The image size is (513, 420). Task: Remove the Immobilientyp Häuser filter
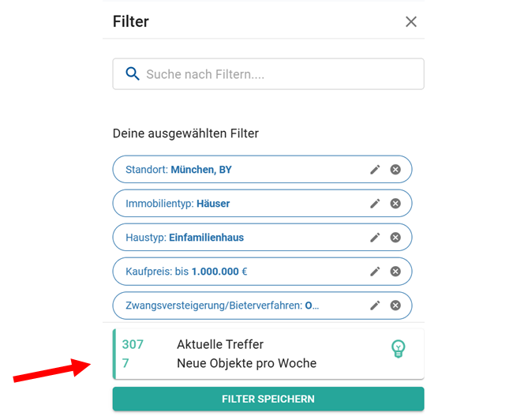[395, 204]
